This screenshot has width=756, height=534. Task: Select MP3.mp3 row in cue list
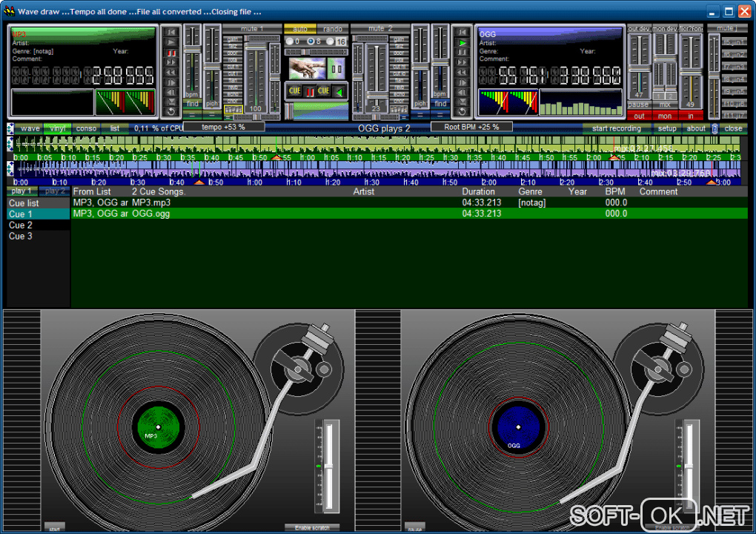pos(409,202)
